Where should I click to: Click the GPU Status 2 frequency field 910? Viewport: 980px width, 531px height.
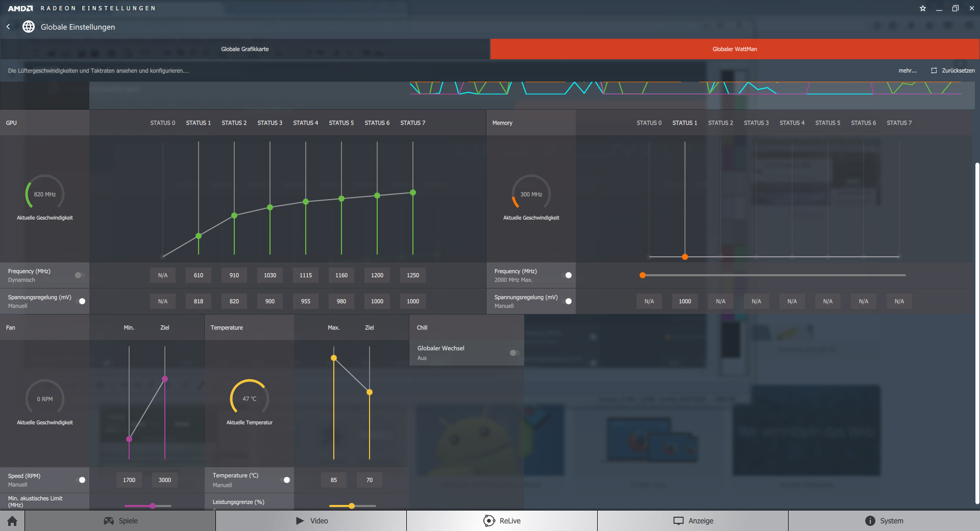234,275
